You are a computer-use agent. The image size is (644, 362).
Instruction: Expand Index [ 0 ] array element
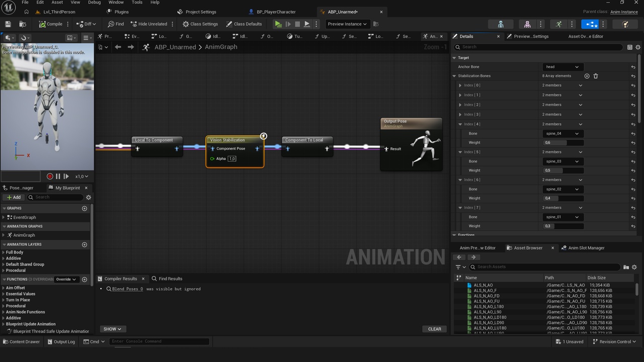point(460,85)
